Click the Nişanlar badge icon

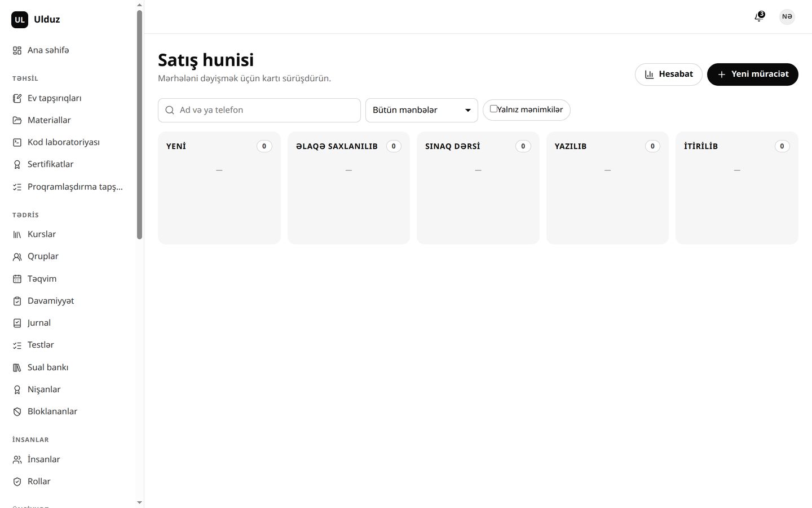click(17, 389)
